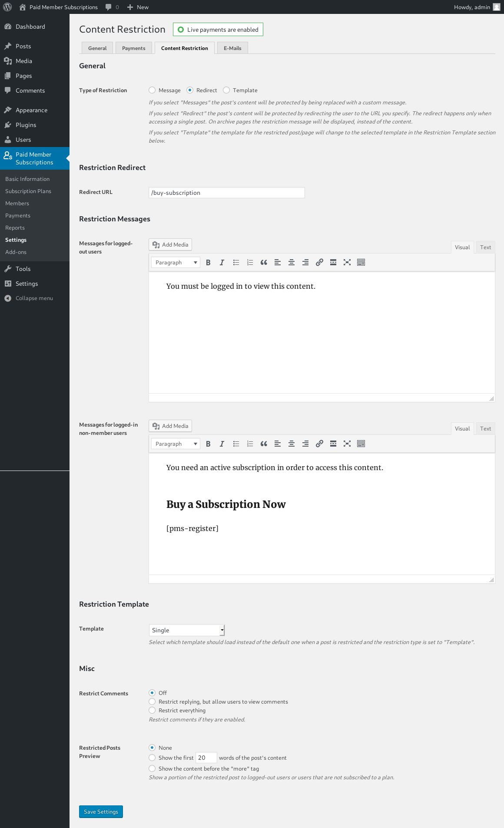Choose Restrict everything for comments
The width and height of the screenshot is (504, 828).
(x=152, y=710)
